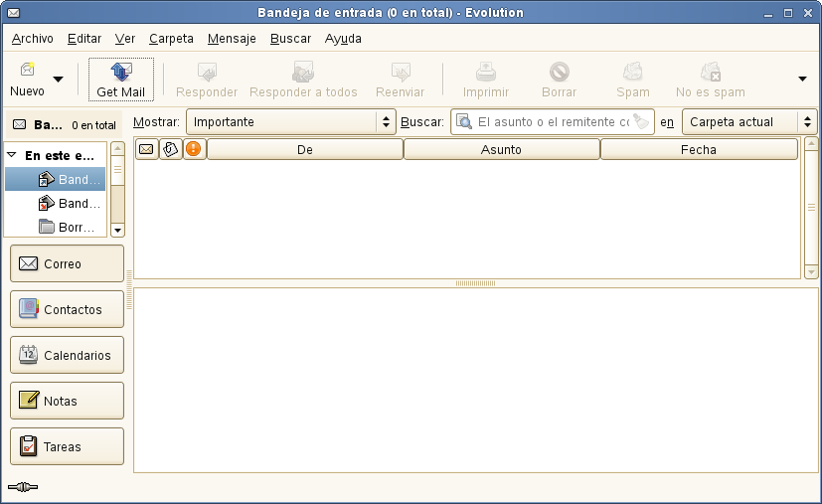This screenshot has height=504, width=822.
Task: Open the Editar menu
Action: coord(84,39)
